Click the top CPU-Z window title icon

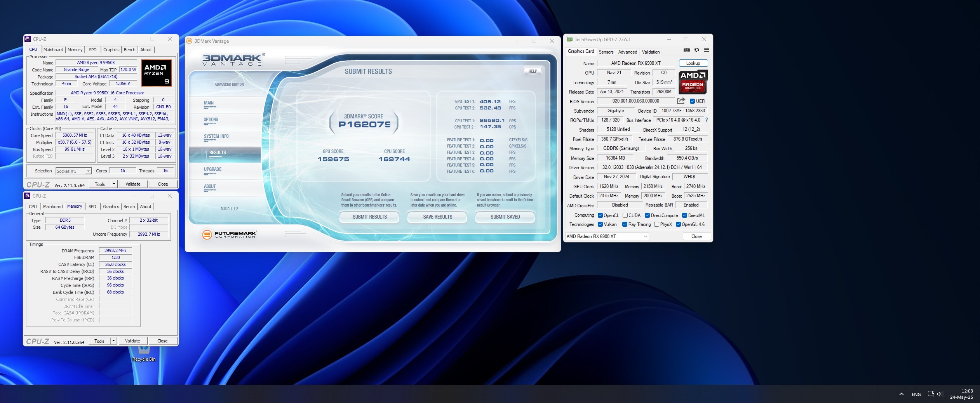tap(28, 39)
